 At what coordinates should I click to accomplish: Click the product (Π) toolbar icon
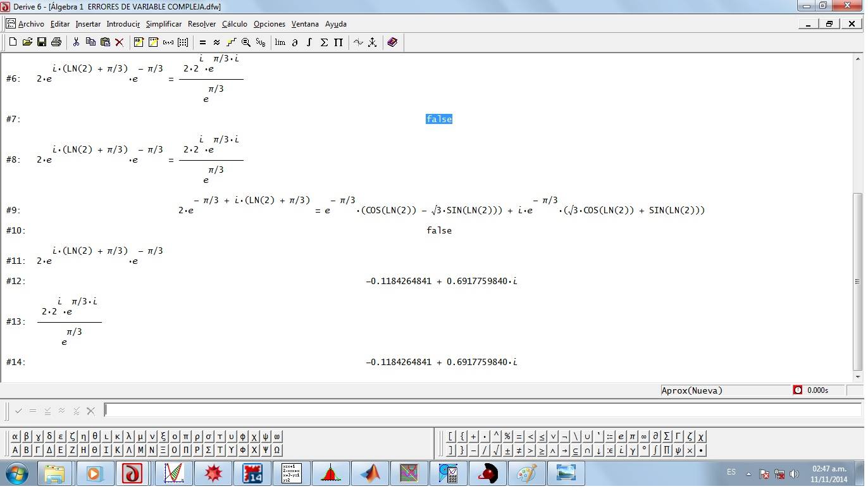pyautogui.click(x=338, y=42)
